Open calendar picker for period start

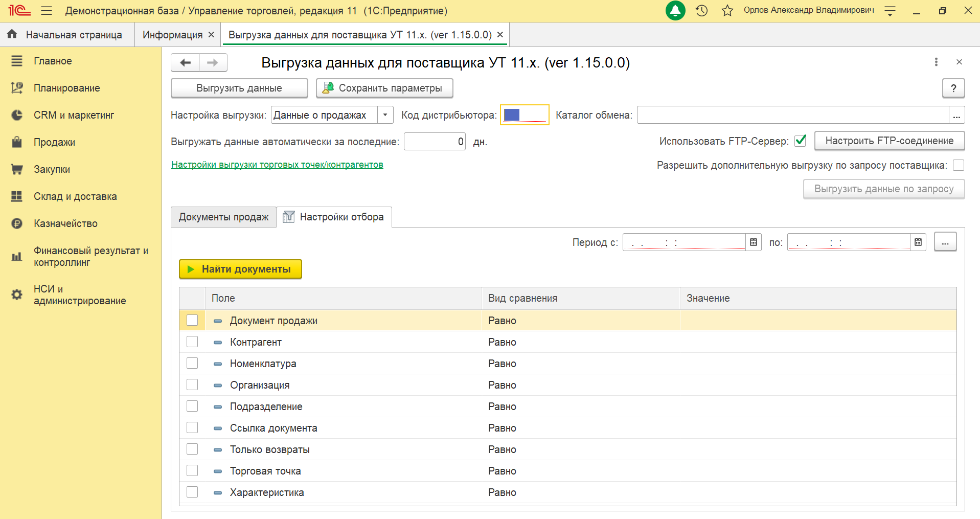tap(754, 242)
